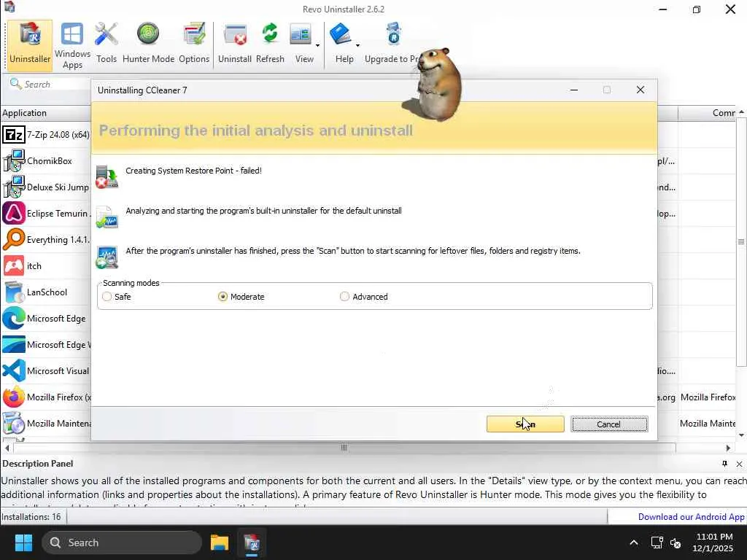Click the vertical scrollbar down arrow
This screenshot has width=747, height=560.
741,435
